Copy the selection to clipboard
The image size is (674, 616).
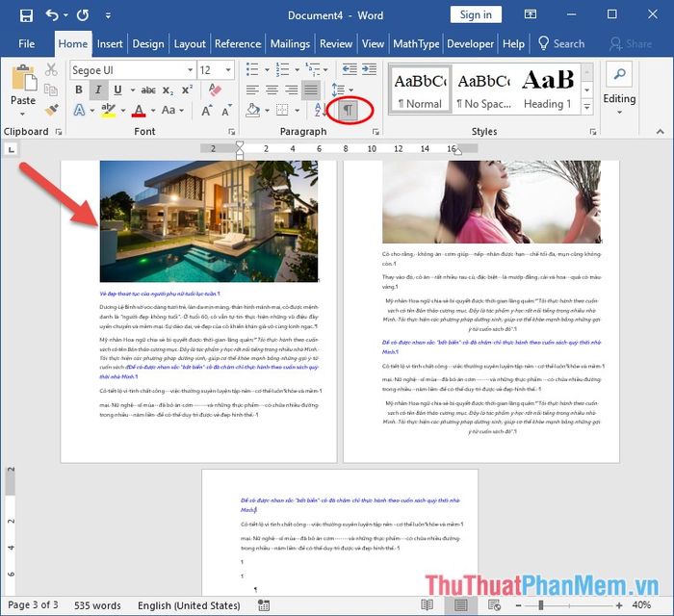coord(51,90)
